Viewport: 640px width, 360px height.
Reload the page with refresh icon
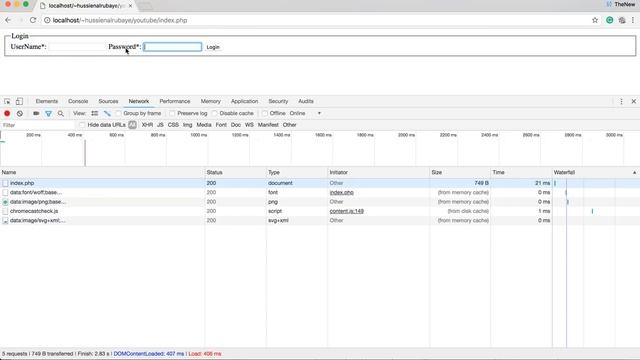[x=33, y=20]
